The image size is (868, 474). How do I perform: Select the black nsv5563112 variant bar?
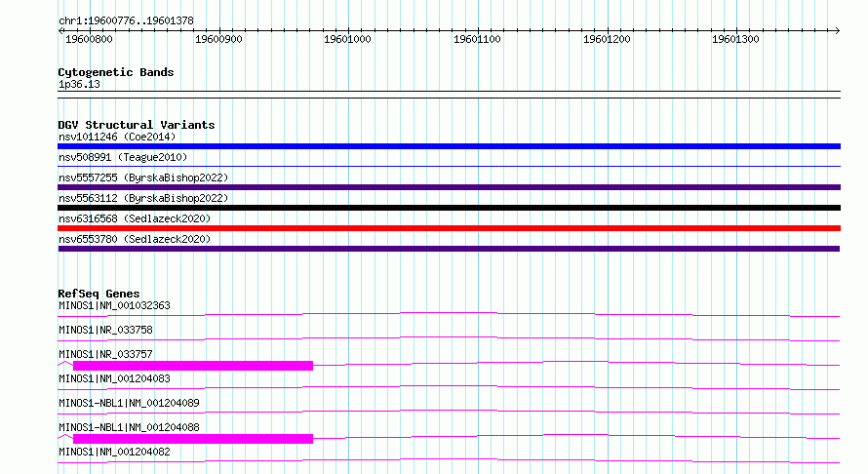point(449,208)
